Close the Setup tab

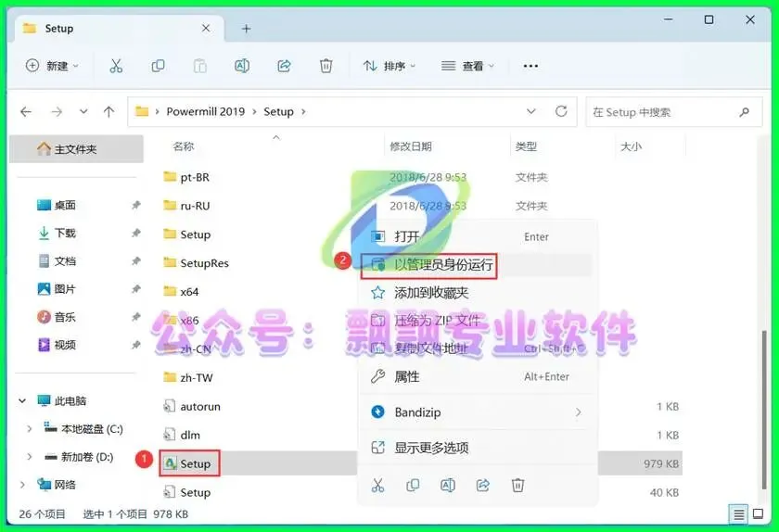coord(206,29)
